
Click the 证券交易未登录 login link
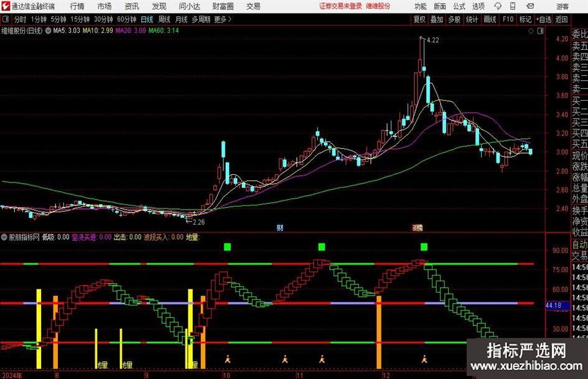[x=340, y=6]
